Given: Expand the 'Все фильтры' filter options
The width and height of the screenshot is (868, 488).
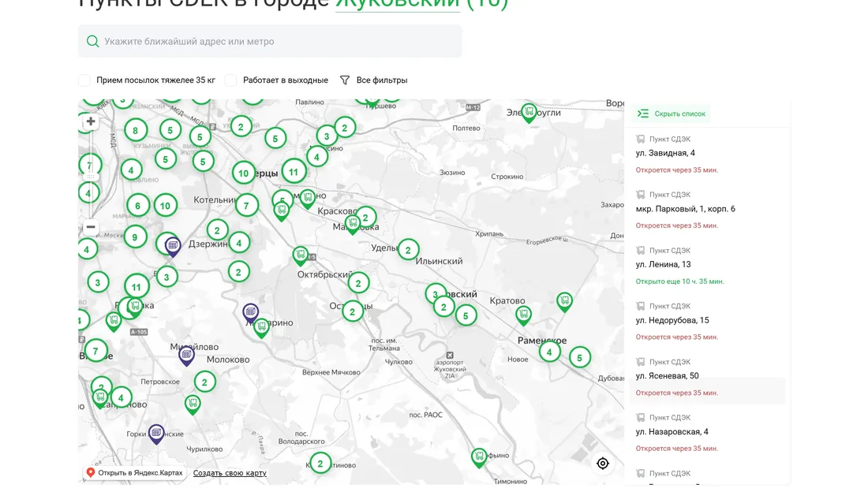Looking at the screenshot, I should [374, 80].
